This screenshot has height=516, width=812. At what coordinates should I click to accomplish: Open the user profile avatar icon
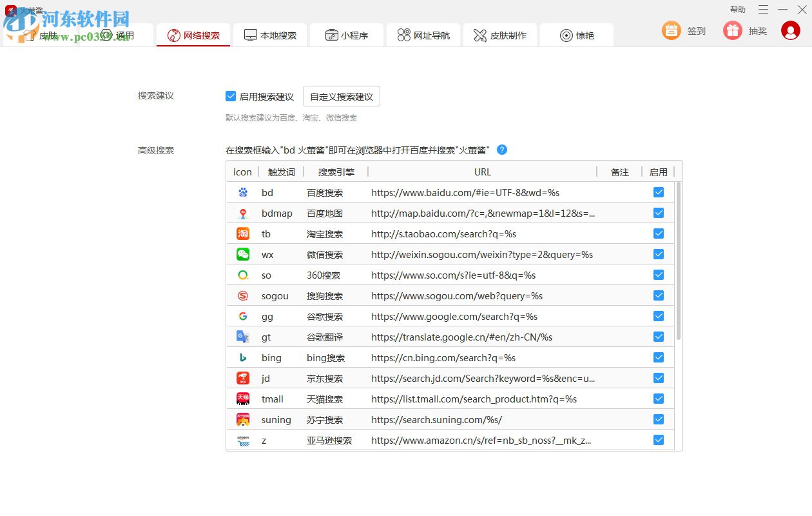pyautogui.click(x=791, y=30)
